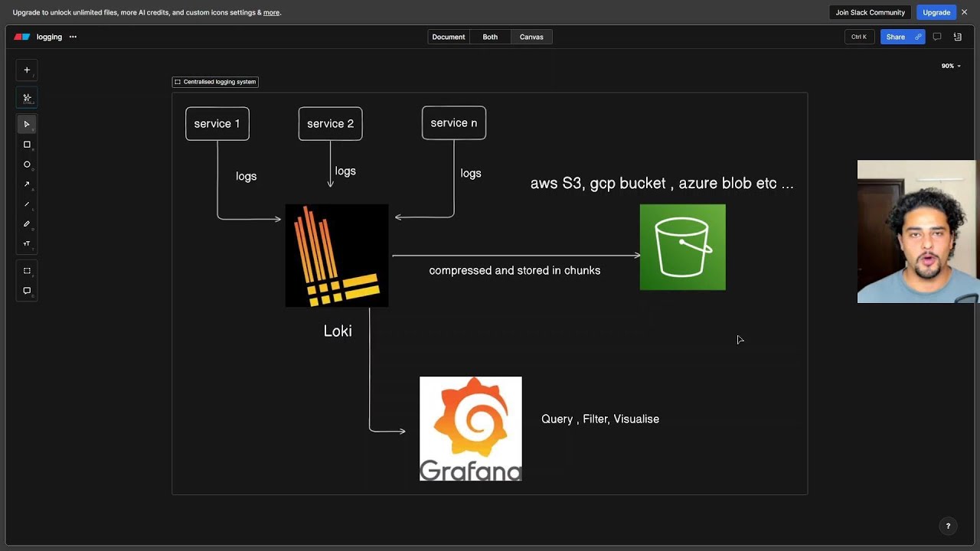Open the plus insert menu in toolbar
Screen dimensions: 980x551
(x=27, y=70)
